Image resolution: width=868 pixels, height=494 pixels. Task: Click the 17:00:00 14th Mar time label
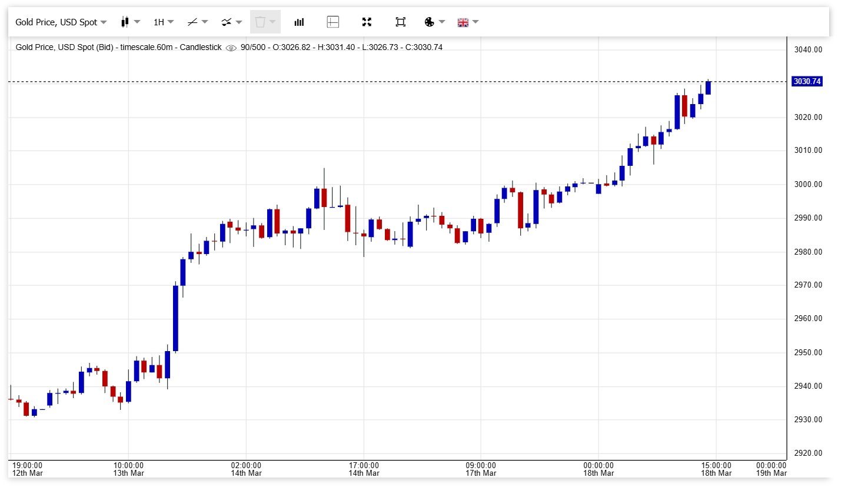coord(364,469)
